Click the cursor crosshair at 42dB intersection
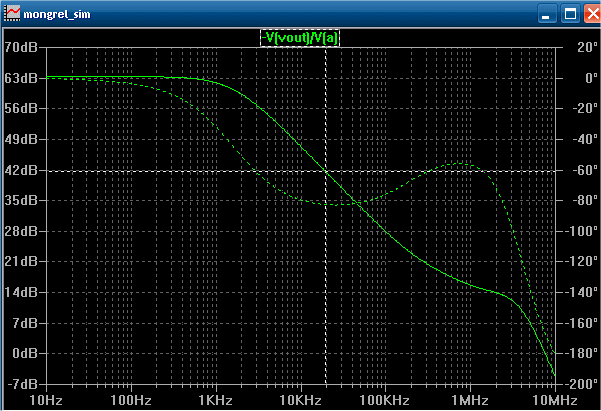Screen dimensions: 601x411 [x=326, y=171]
